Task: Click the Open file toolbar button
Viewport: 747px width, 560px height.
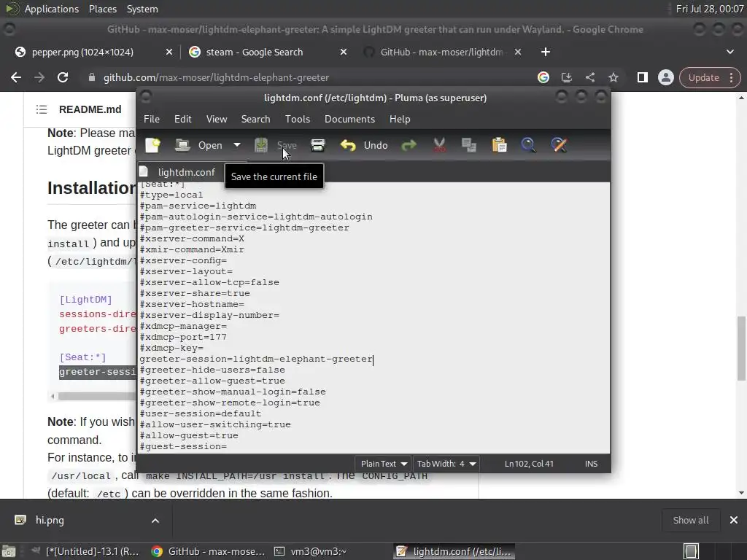Action: coord(198,145)
